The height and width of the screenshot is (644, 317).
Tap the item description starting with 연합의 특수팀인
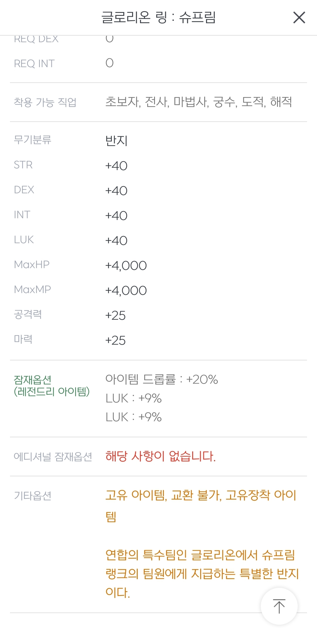tap(202, 574)
